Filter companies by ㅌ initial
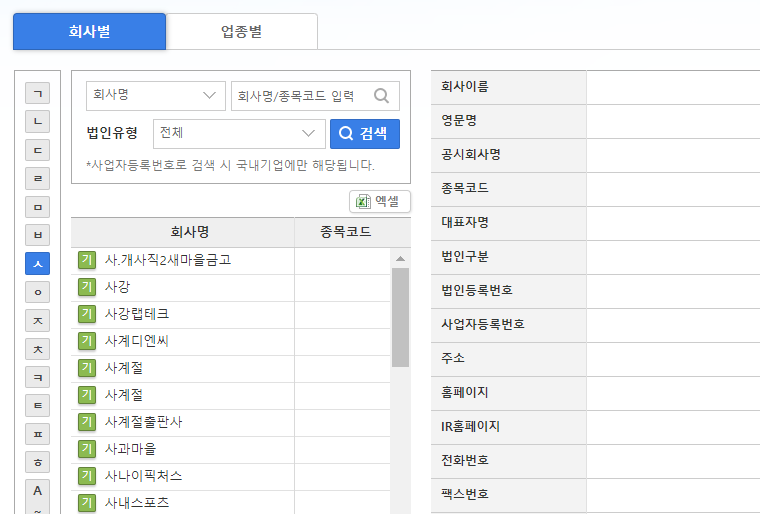This screenshot has height=514, width=760. (37, 406)
